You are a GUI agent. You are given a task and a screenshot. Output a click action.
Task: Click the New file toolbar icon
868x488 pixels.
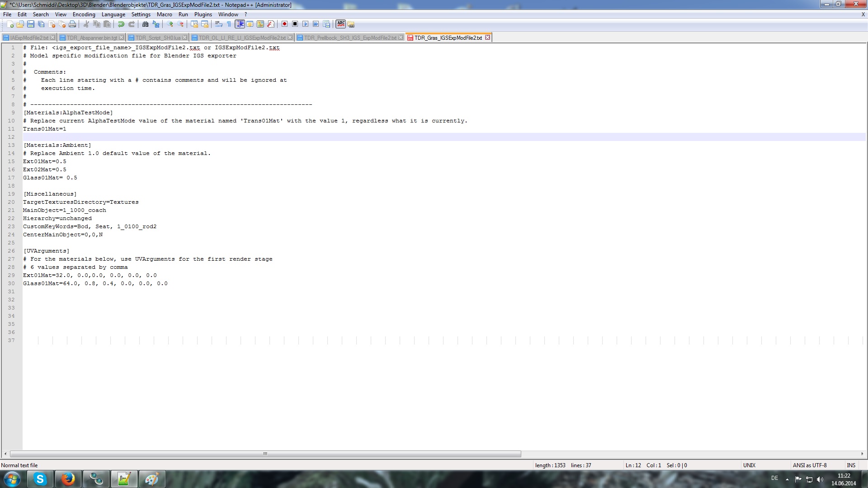tap(10, 24)
